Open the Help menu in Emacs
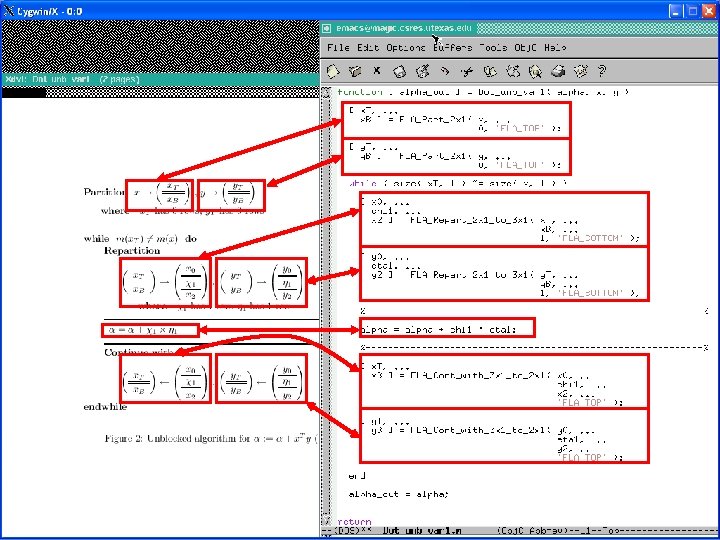Image resolution: width=720 pixels, height=540 pixels. click(555, 47)
